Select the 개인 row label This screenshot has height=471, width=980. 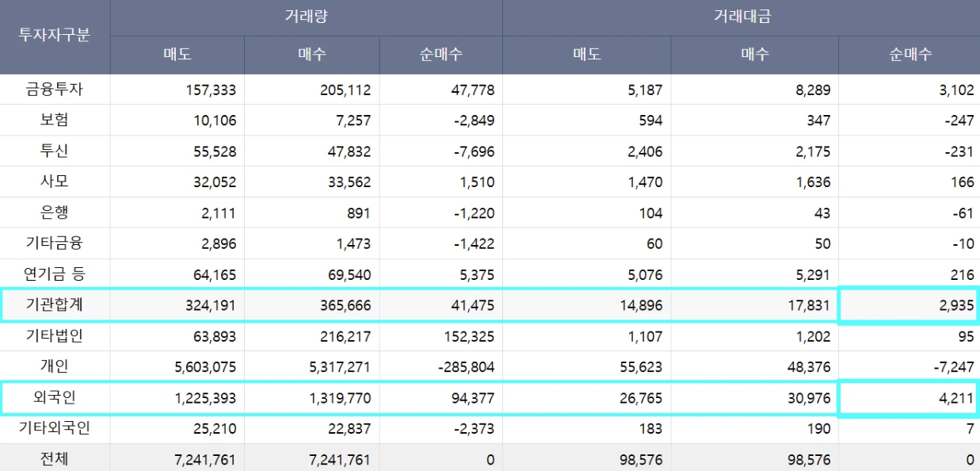55,366
